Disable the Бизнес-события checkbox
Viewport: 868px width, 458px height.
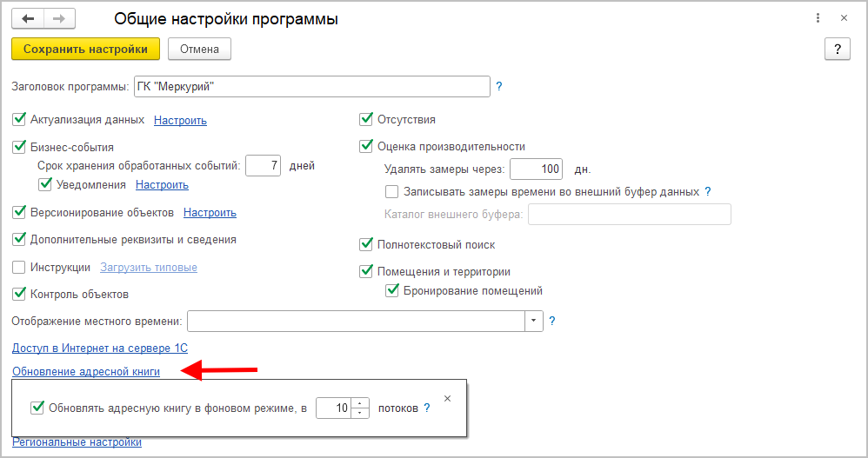20,147
